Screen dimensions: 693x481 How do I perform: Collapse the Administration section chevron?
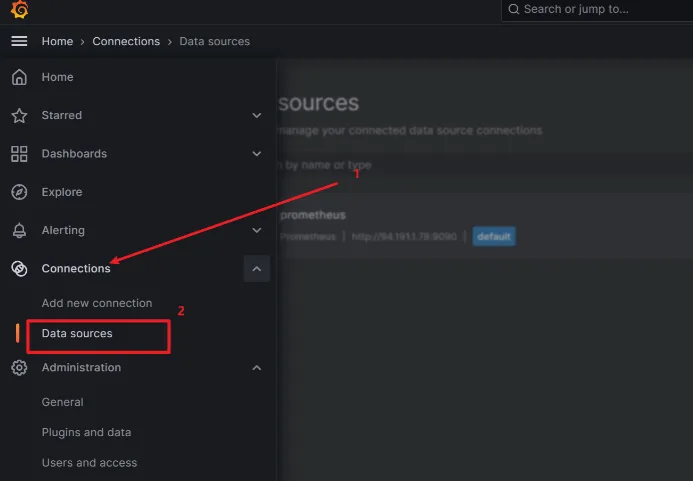point(257,367)
